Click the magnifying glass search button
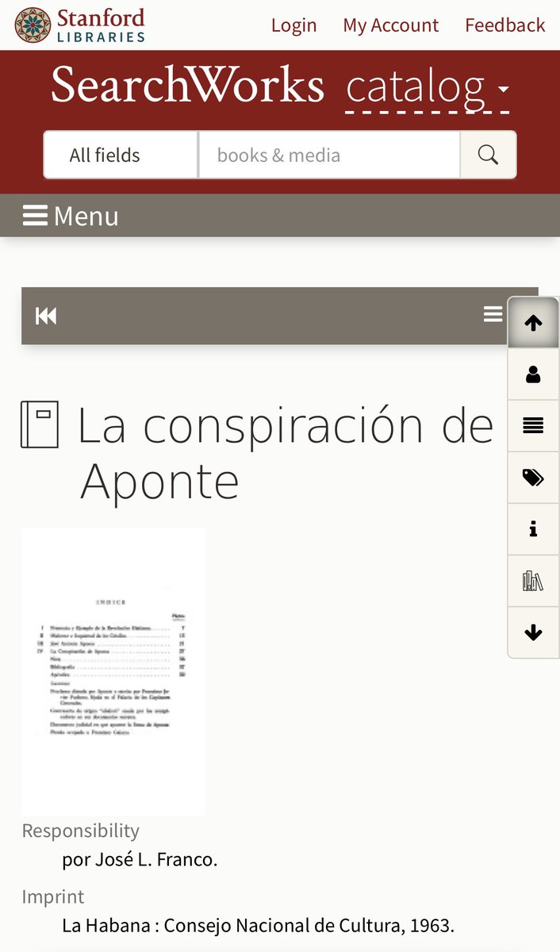Image resolution: width=560 pixels, height=952 pixels. tap(489, 155)
